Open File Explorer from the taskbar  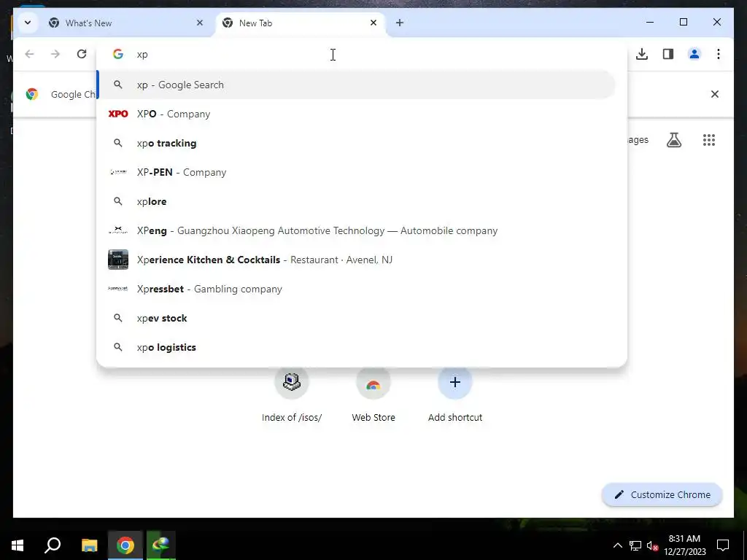pos(89,545)
